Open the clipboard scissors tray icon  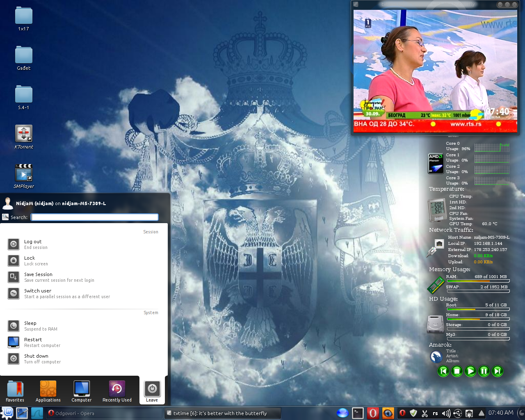coord(425,413)
